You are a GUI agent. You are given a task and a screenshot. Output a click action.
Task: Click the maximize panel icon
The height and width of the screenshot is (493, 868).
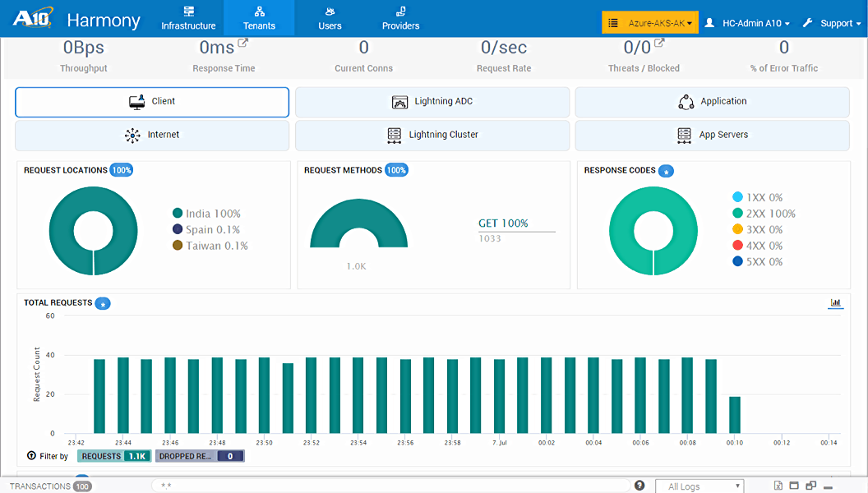point(794,486)
